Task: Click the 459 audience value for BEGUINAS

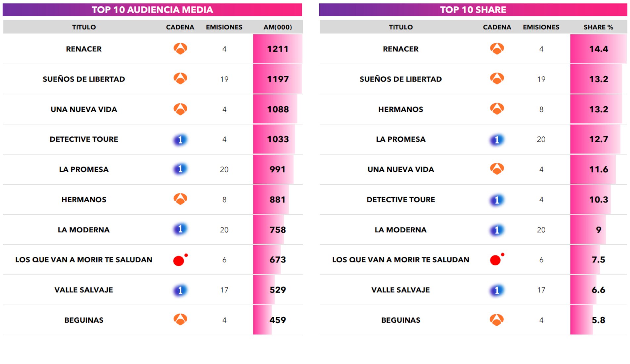Action: (278, 320)
